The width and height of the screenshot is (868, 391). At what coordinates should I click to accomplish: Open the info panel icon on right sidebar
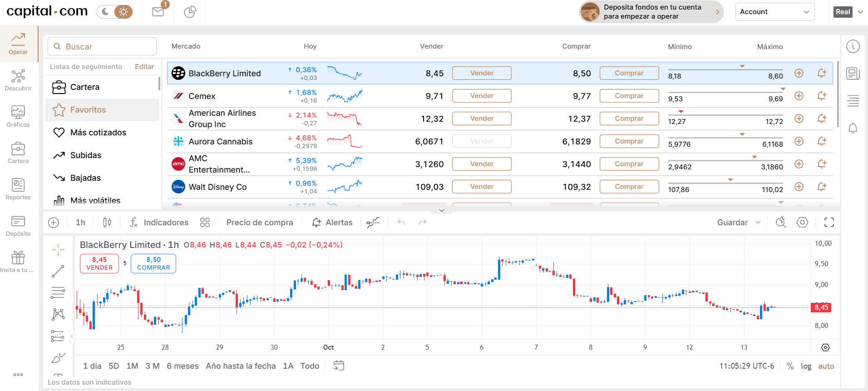tap(853, 46)
